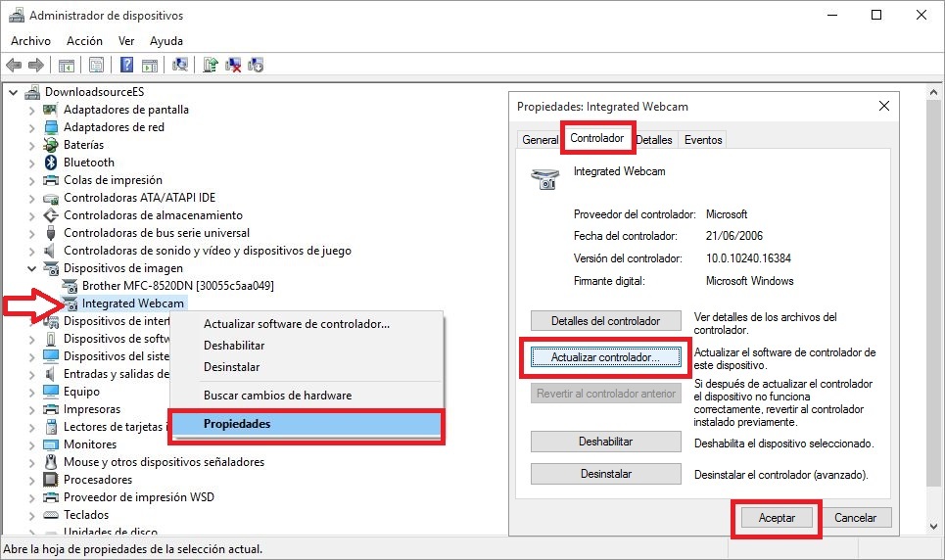This screenshot has width=945, height=560.
Task: Open the Archivo menu
Action: coord(30,40)
